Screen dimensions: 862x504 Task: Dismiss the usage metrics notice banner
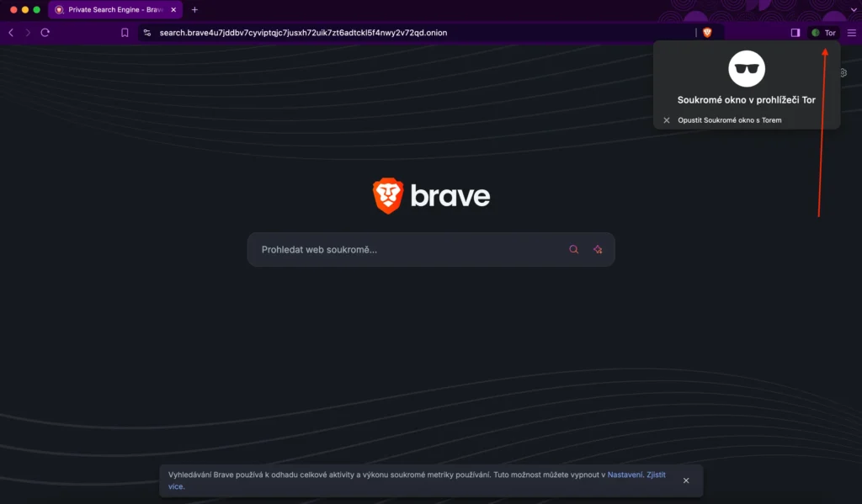point(686,480)
